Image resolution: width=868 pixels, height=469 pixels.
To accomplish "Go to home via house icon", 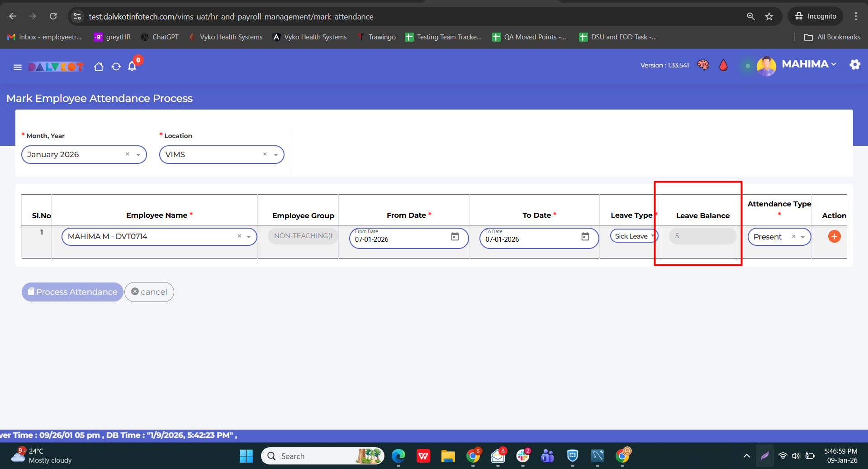I will coord(99,67).
